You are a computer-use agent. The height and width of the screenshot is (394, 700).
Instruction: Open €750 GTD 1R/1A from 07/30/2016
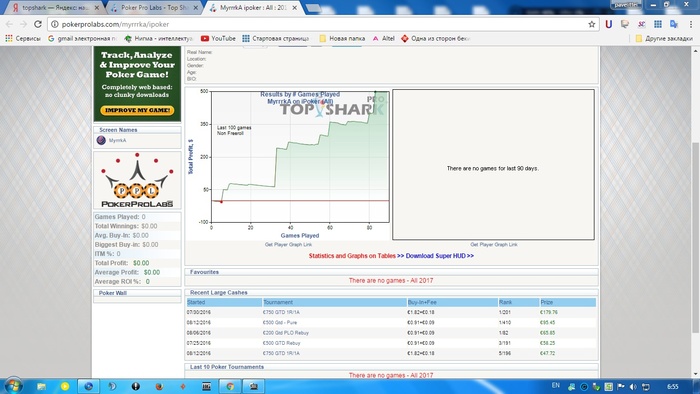tap(281, 312)
